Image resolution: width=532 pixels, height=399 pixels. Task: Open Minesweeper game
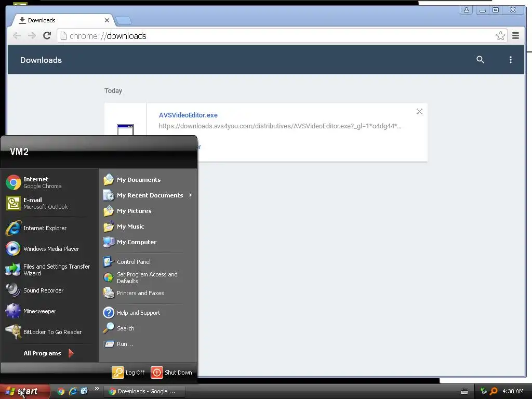click(49, 311)
